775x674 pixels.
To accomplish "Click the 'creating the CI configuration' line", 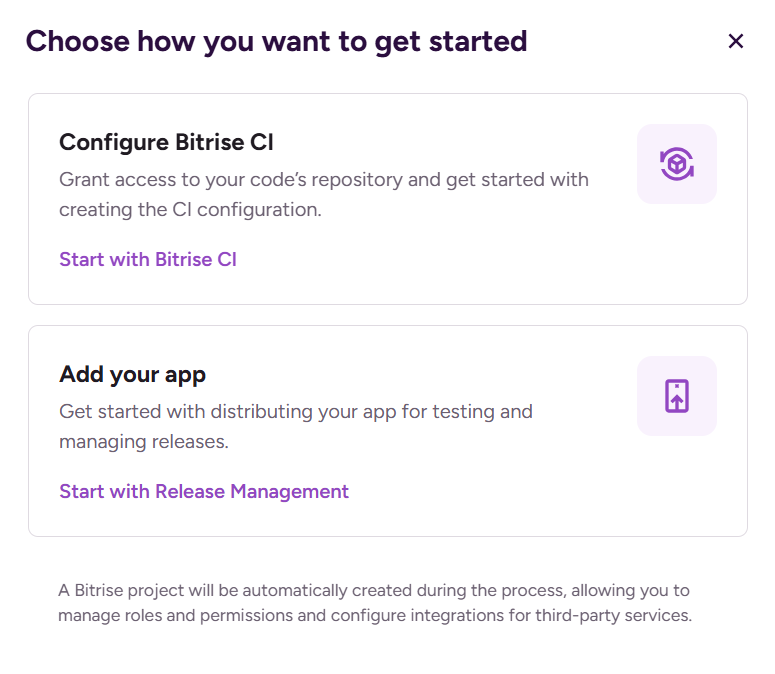I will (x=190, y=210).
